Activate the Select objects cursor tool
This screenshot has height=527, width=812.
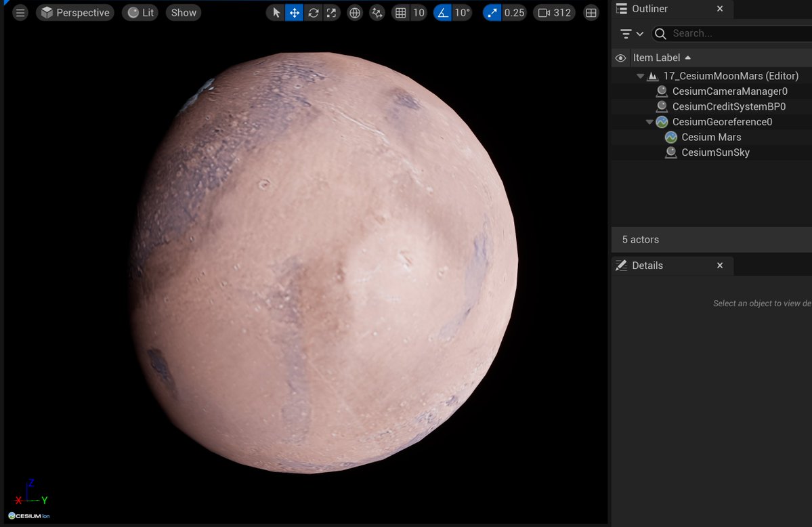pyautogui.click(x=276, y=12)
